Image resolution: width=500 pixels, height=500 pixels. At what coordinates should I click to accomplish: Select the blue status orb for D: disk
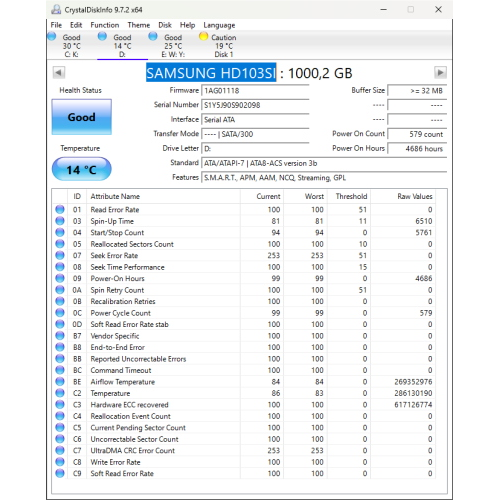[x=102, y=36]
